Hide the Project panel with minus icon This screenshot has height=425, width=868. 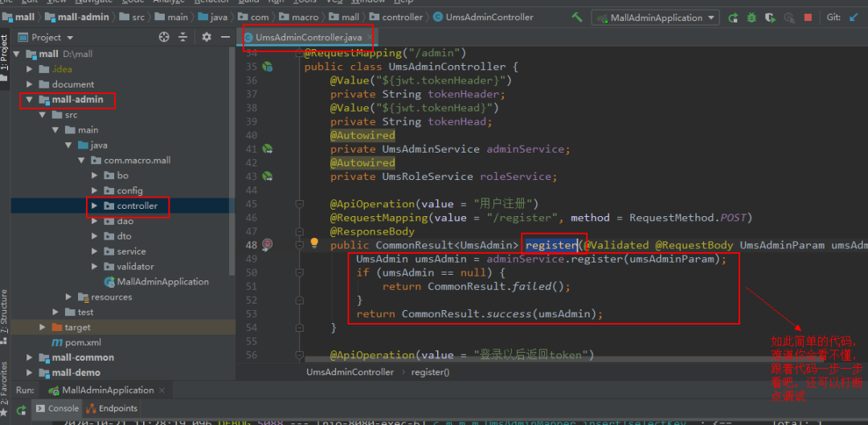[x=225, y=37]
